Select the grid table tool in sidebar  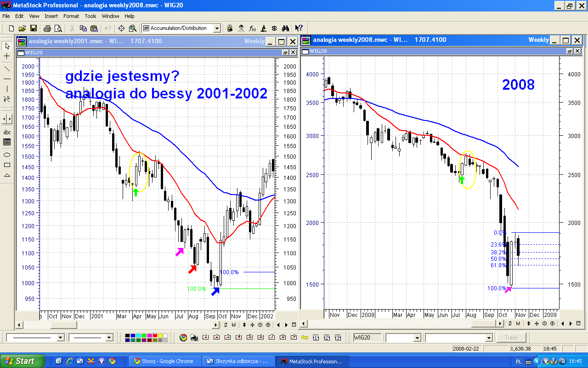[7, 143]
